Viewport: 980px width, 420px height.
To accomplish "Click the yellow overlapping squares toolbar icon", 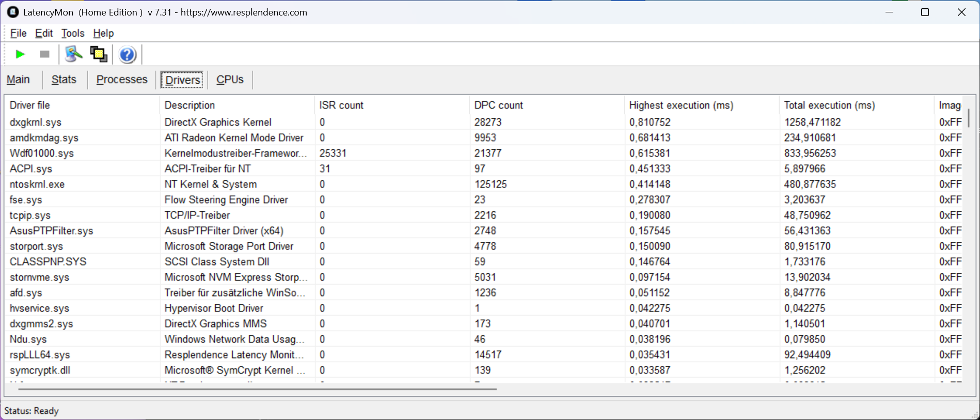I will click(99, 54).
